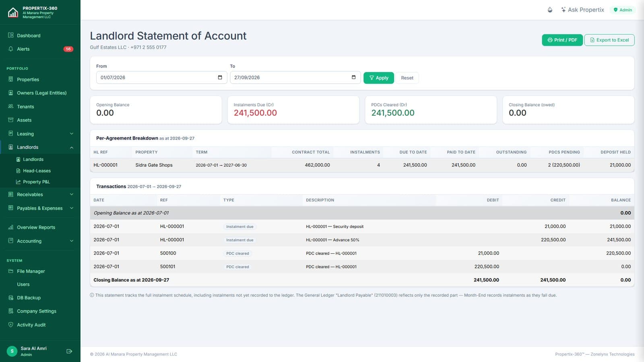Click the Company Settings icon
Image resolution: width=644 pixels, height=362 pixels.
[x=11, y=311]
